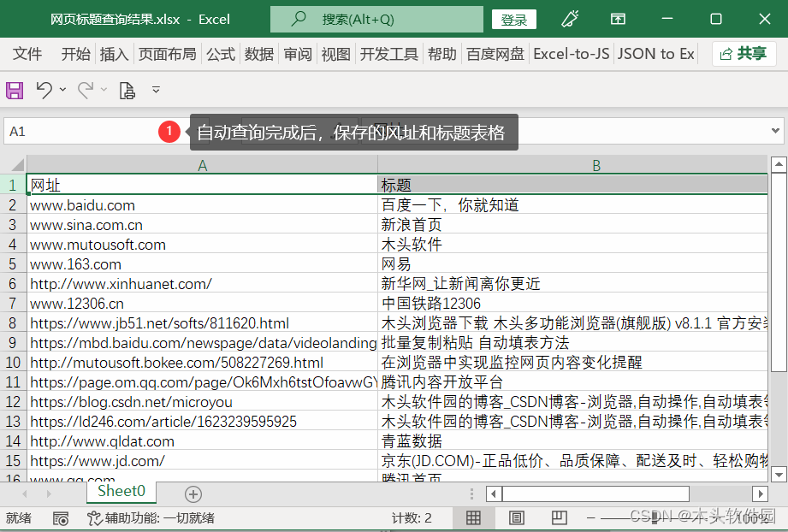This screenshot has height=532, width=788.
Task: Open the undo history dropdown arrow
Action: click(x=62, y=90)
